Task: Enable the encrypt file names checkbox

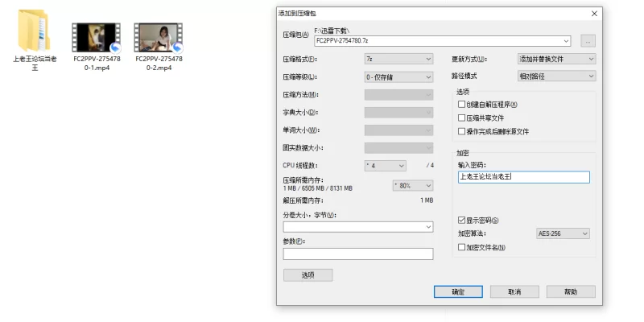Action: tap(461, 248)
